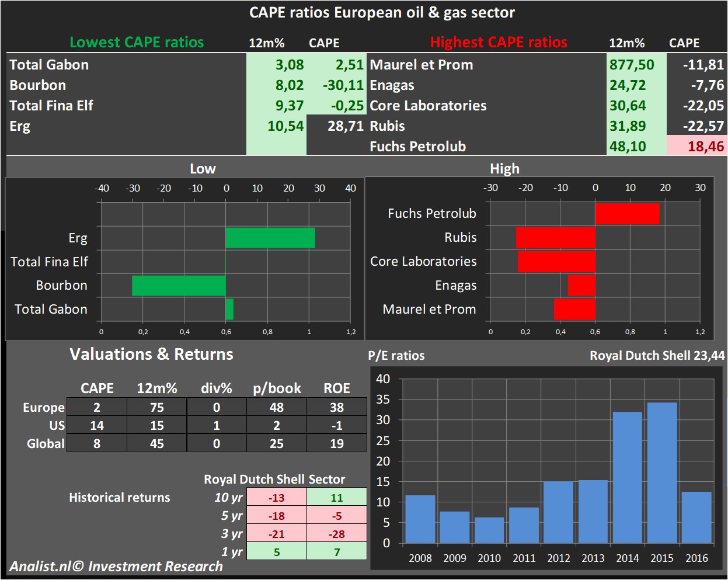Click the red Enagas bar in the High chart
The height and width of the screenshot is (580, 728).
[581, 286]
